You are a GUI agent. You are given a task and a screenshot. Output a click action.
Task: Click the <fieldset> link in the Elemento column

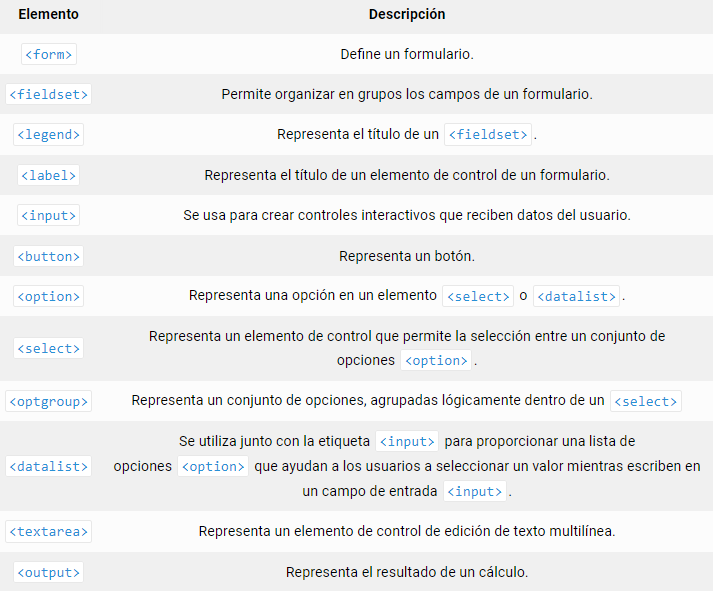point(48,94)
